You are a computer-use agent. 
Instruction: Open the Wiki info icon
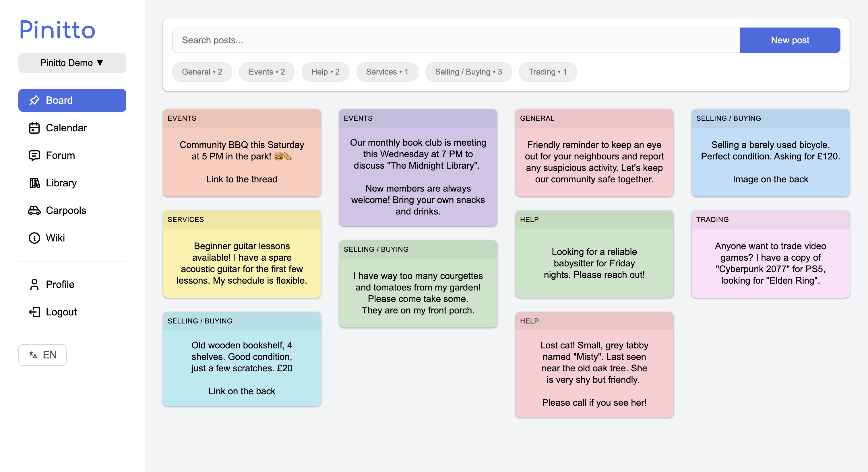[34, 238]
